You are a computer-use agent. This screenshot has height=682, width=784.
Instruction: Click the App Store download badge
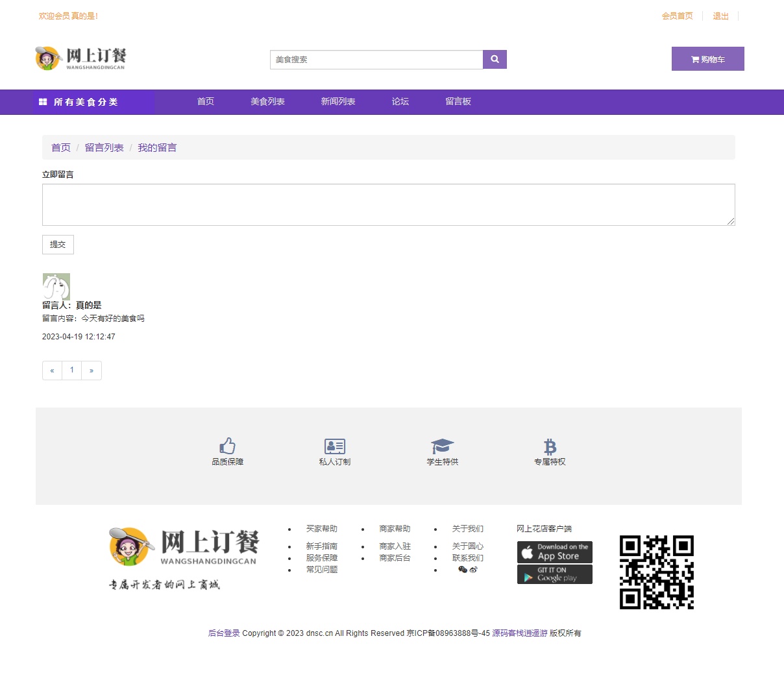[554, 552]
